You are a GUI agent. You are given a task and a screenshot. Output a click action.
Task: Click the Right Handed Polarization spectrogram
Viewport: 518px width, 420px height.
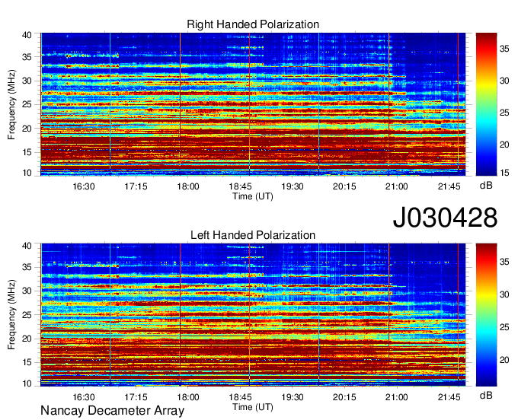tap(253, 104)
